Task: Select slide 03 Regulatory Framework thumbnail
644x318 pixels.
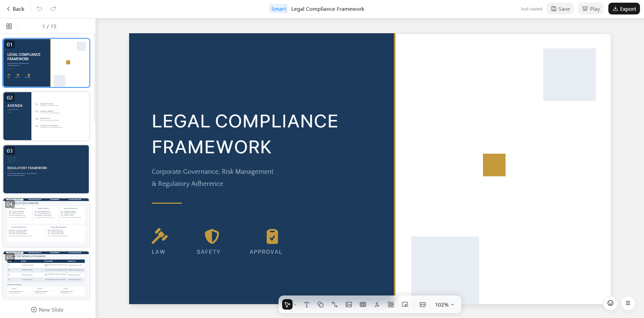Action: (x=46, y=169)
